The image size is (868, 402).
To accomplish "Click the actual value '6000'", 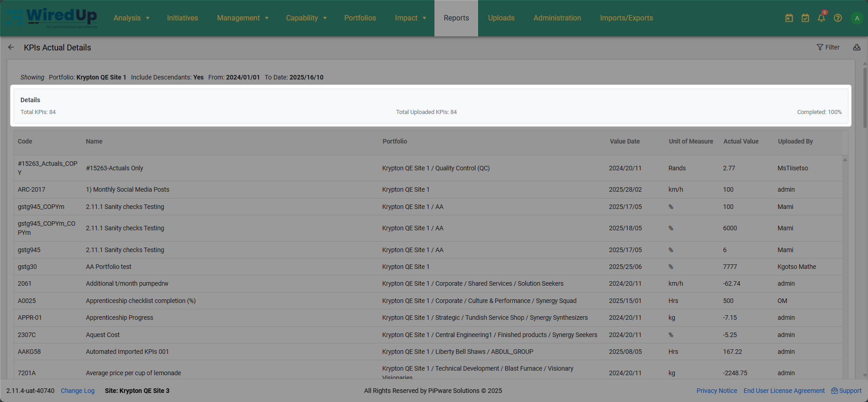I will (730, 228).
